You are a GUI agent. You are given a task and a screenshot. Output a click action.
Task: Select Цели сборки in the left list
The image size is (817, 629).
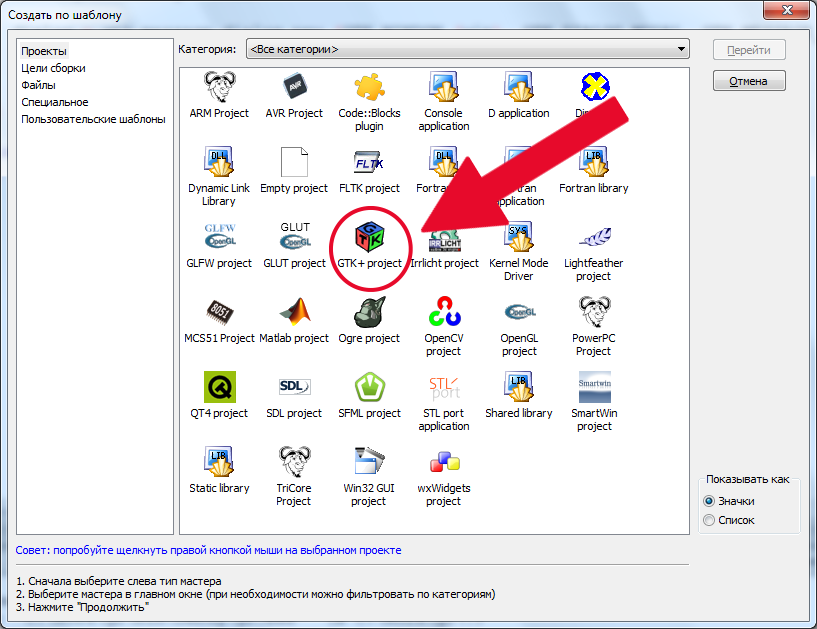tap(53, 68)
